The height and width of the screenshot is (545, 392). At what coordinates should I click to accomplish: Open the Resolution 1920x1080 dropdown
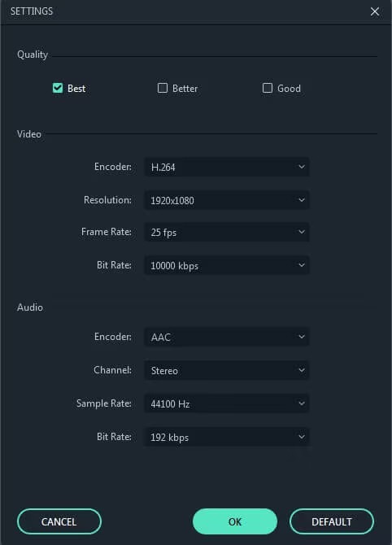(227, 200)
